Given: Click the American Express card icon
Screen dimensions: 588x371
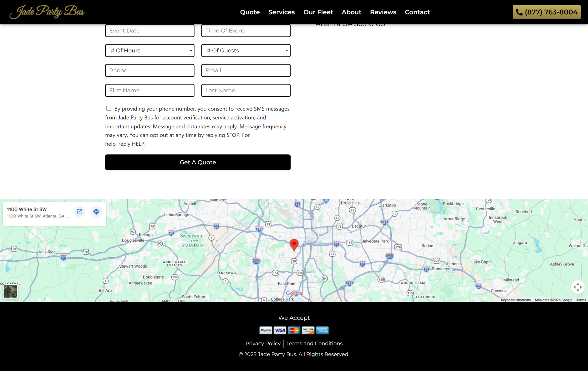Looking at the screenshot, I should point(322,330).
